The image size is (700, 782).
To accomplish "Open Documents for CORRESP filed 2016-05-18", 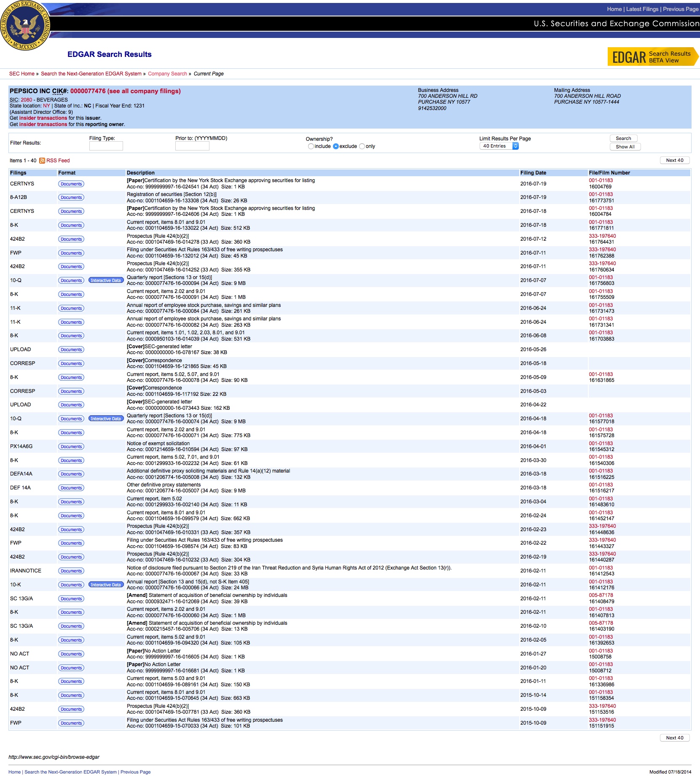I will point(71,363).
